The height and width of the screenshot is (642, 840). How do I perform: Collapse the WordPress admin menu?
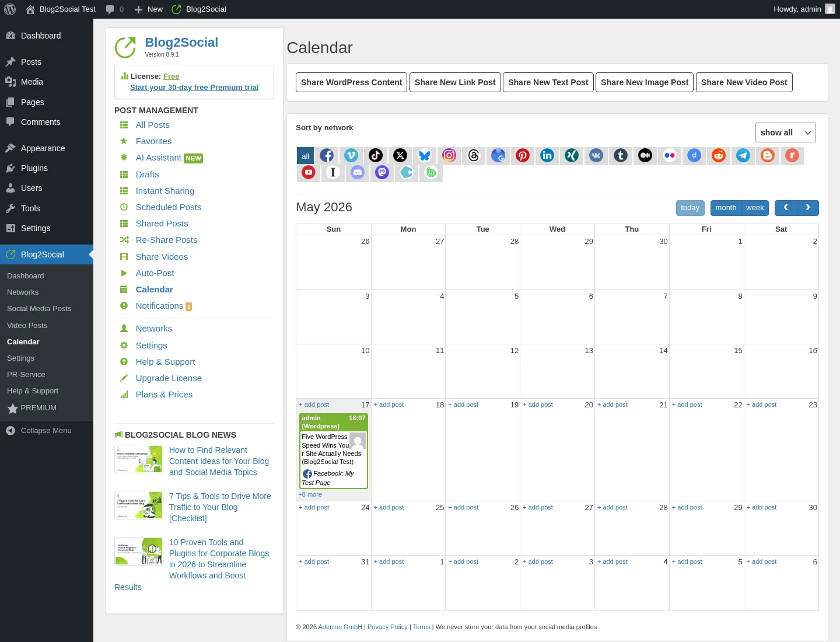47,431
